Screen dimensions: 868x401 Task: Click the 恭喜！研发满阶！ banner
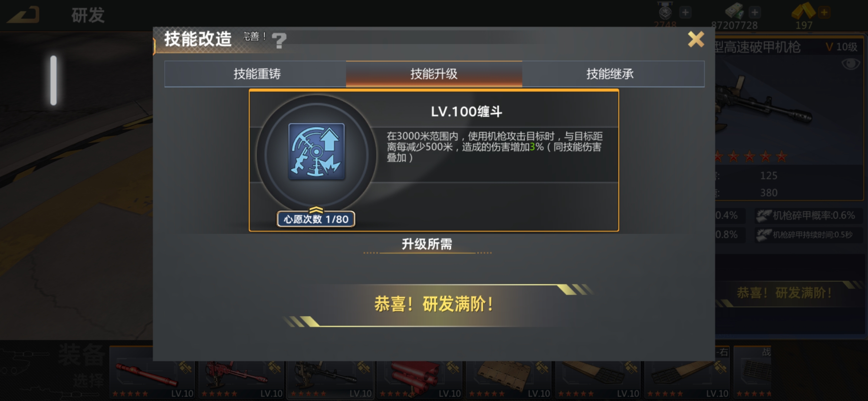pos(434,304)
